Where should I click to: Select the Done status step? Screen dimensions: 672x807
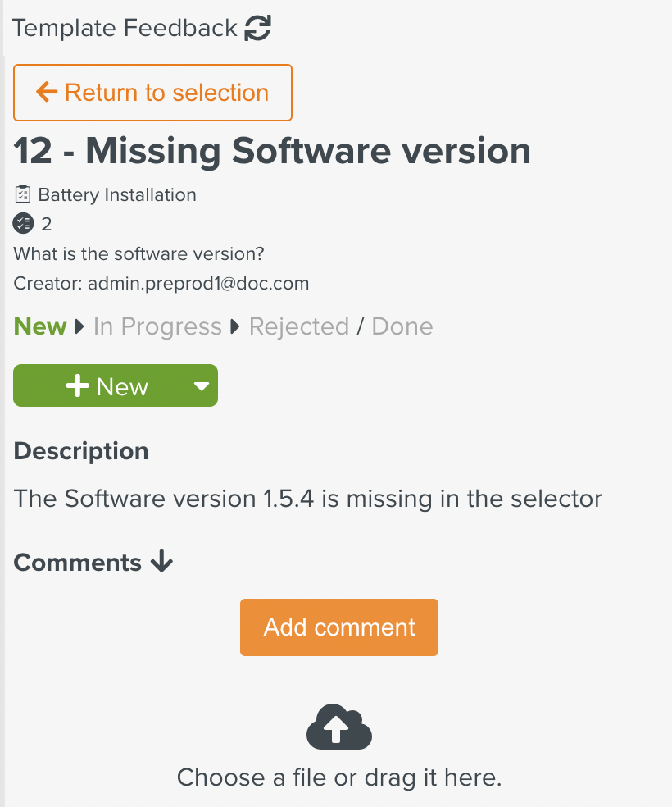coord(402,327)
